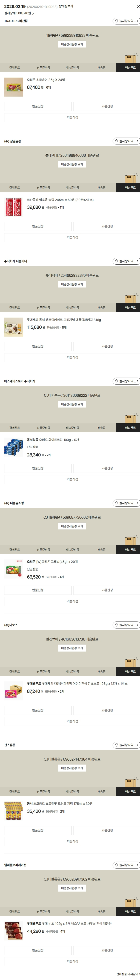
Task: Select 교환신청 for 롯데제과 몽쉘 생크림케이크
Action: (x=107, y=346)
